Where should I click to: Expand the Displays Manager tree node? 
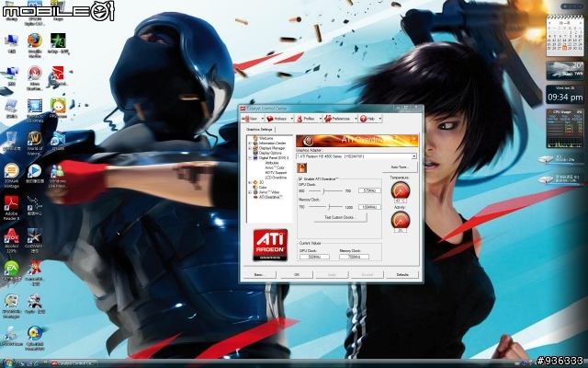click(250, 148)
